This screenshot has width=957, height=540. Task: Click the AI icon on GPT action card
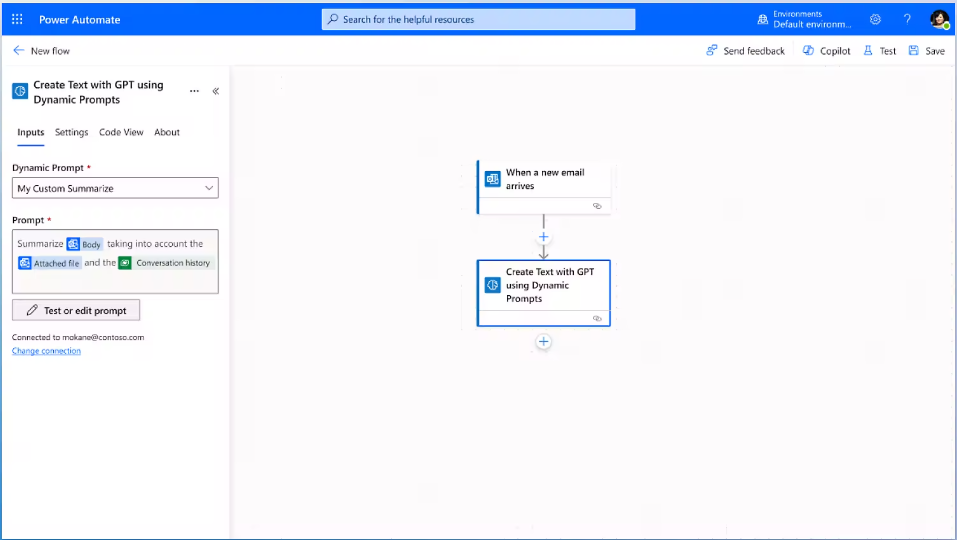493,285
